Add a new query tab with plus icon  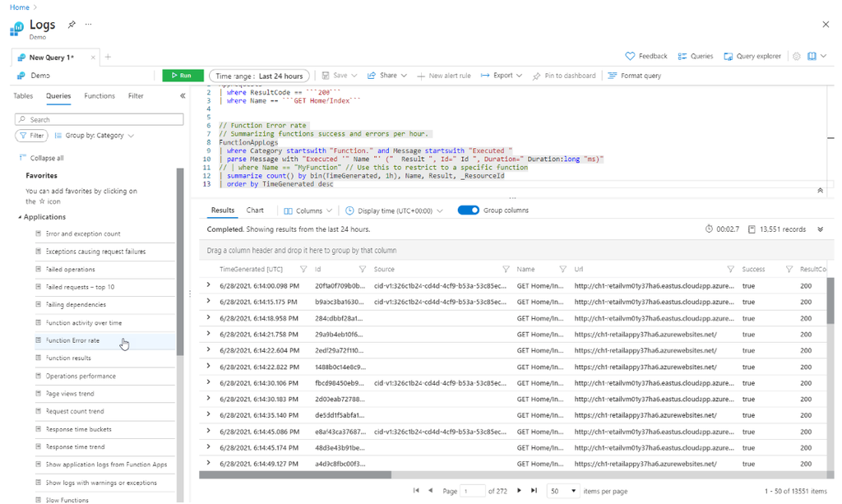coord(108,57)
